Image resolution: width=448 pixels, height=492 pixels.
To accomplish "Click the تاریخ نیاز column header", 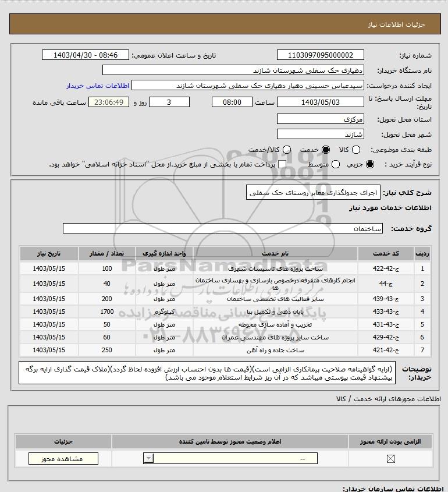I will click(x=49, y=253).
